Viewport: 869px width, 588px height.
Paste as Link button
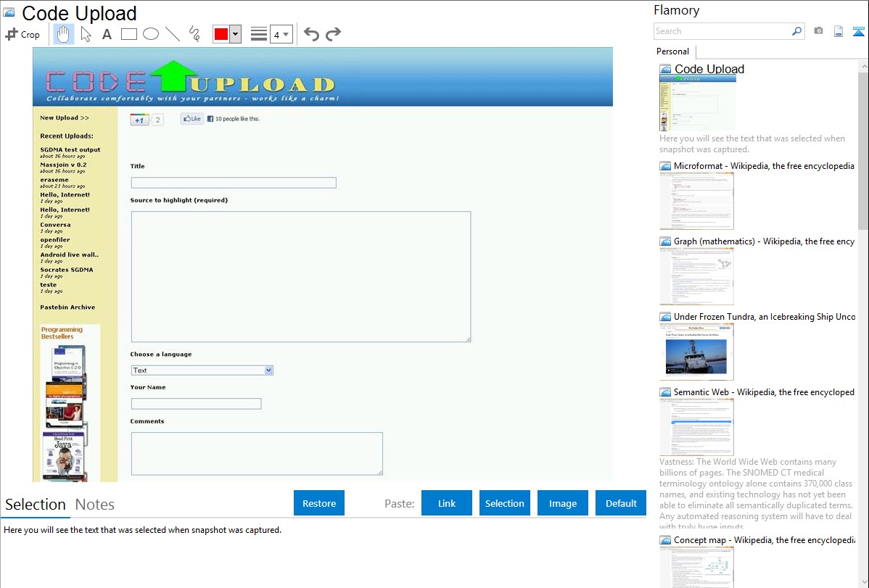447,503
